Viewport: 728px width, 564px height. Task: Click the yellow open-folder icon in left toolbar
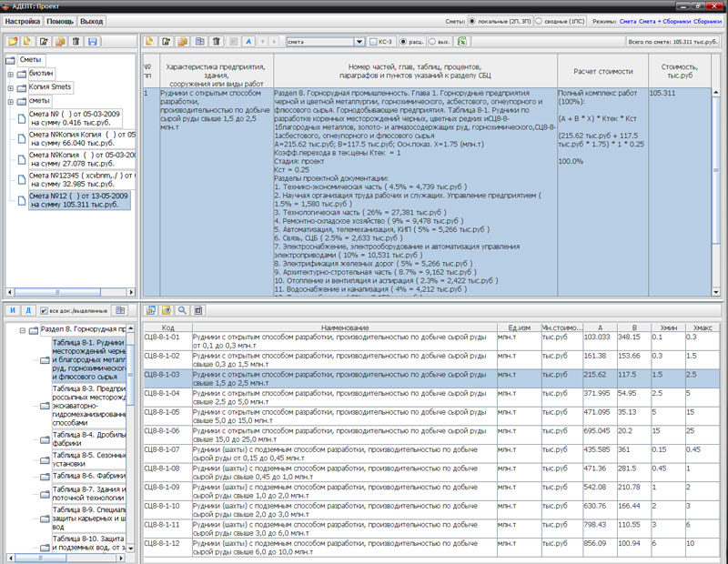[x=13, y=41]
